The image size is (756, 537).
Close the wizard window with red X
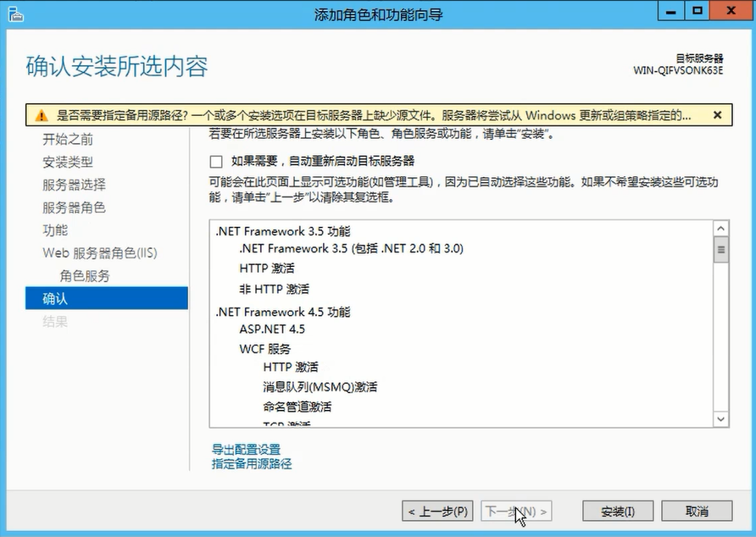tap(731, 11)
